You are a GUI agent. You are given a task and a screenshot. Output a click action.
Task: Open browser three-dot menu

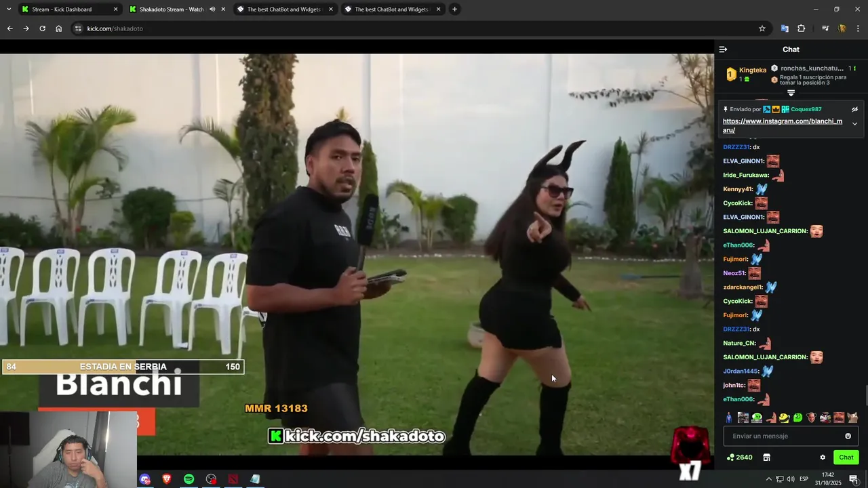click(858, 28)
